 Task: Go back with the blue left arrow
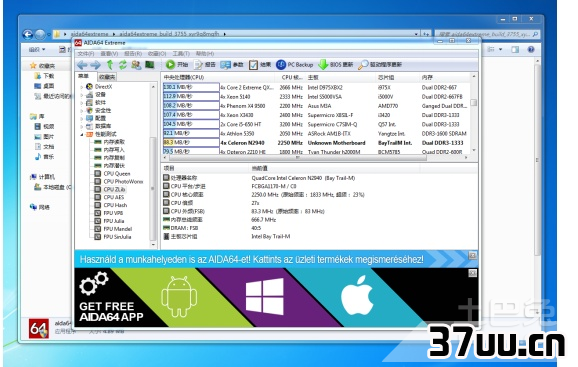tap(82, 65)
